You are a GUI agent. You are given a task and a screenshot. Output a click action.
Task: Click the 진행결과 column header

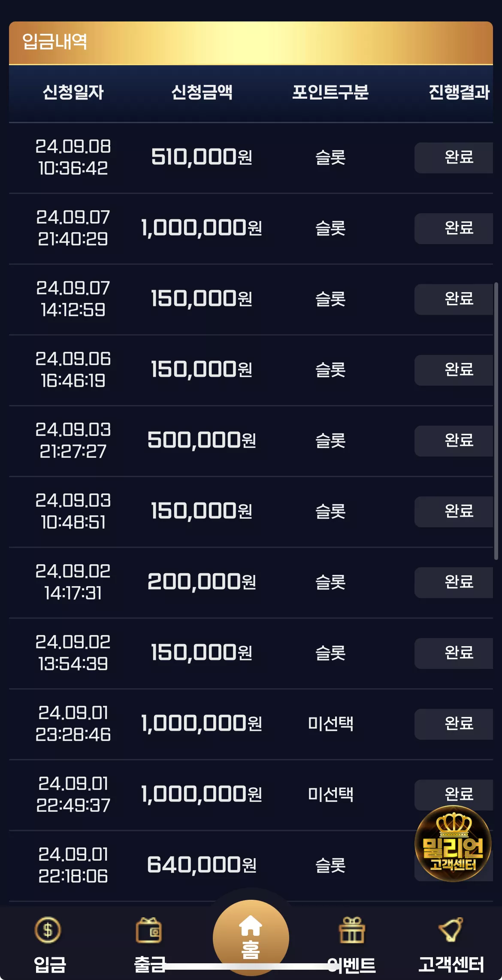click(x=459, y=92)
